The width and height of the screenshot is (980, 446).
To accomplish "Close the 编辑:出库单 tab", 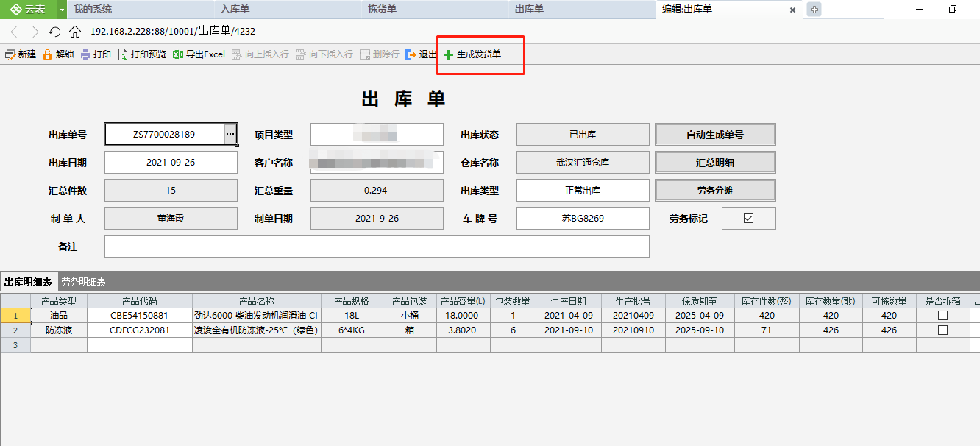I will coord(792,10).
